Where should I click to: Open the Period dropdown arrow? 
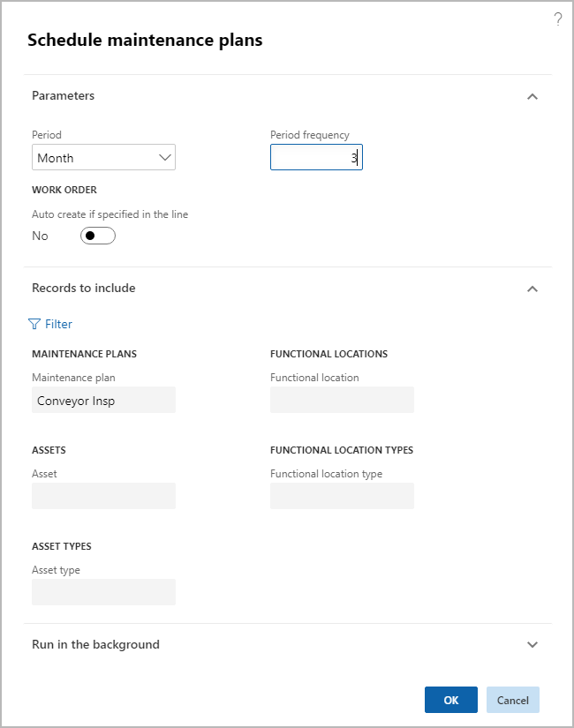(164, 158)
